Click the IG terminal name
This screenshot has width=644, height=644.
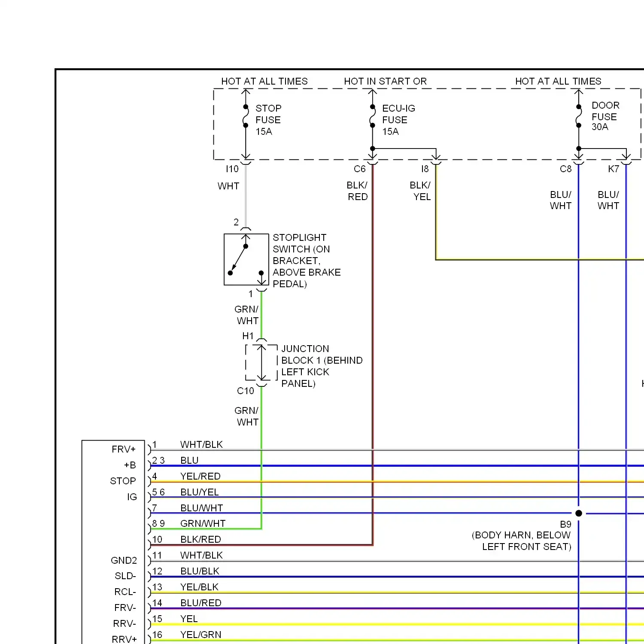tap(132, 497)
